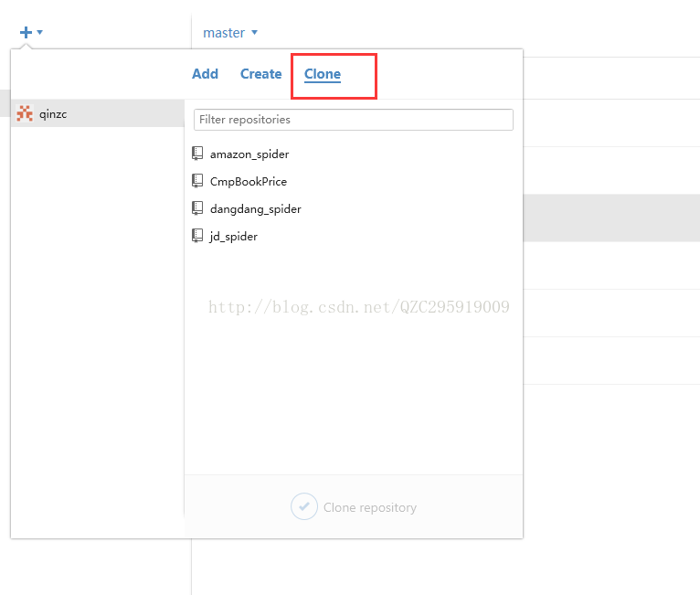
Task: Click the qinzc avatar icon
Action: [x=25, y=113]
